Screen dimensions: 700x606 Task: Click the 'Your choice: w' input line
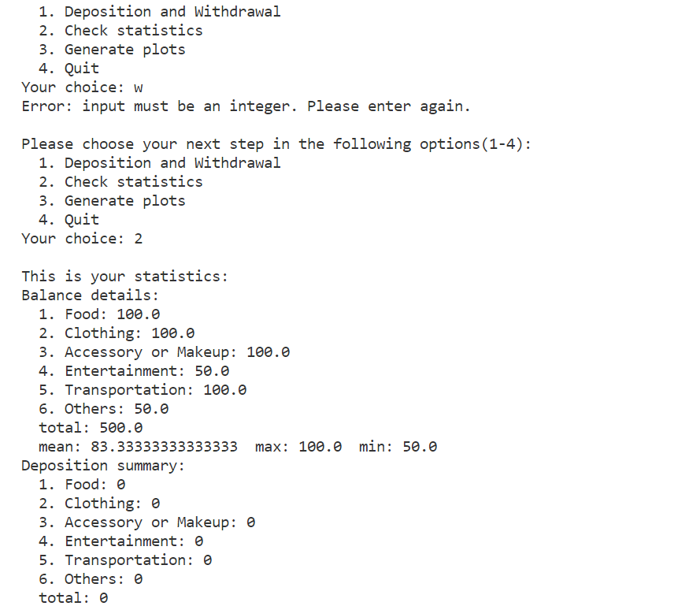click(x=82, y=87)
